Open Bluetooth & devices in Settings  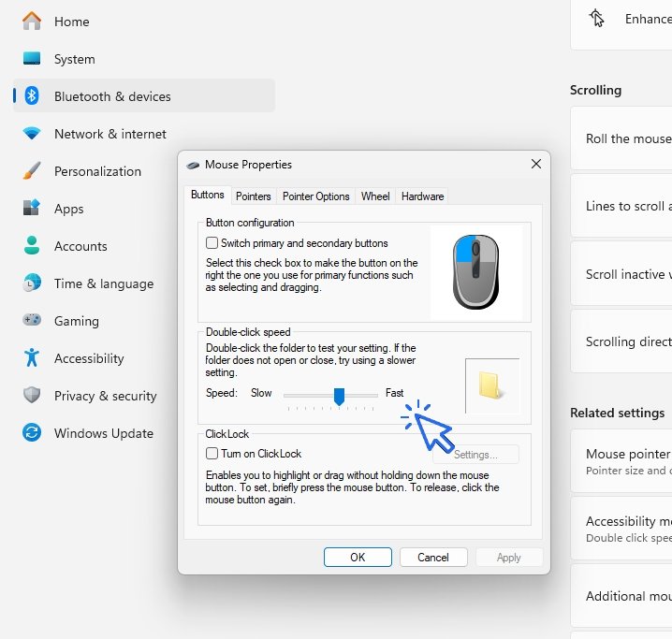144,95
